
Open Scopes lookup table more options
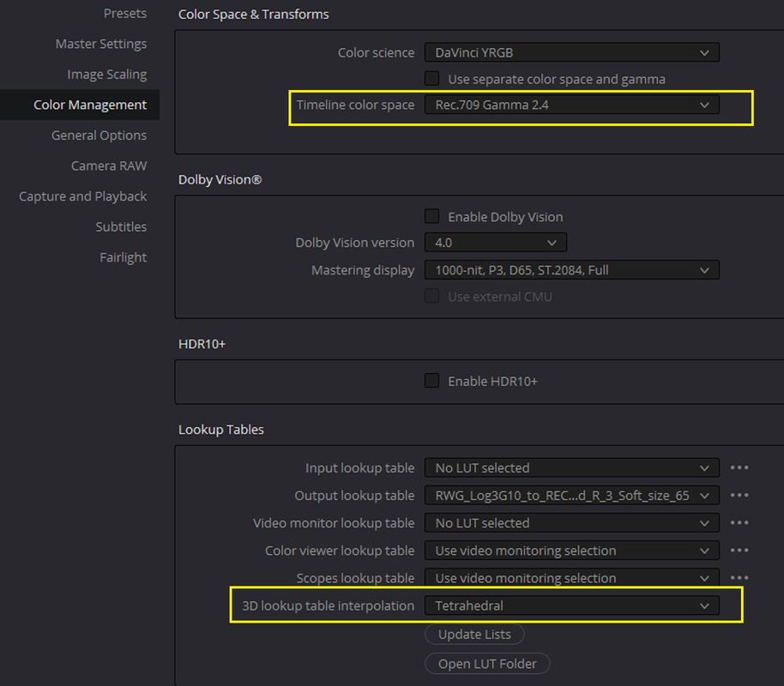(739, 578)
